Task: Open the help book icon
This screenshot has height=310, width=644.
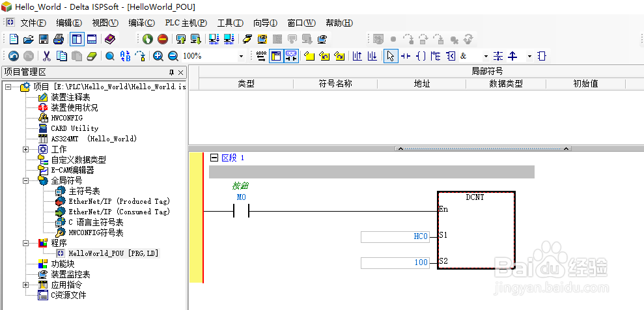Action: tap(110, 39)
